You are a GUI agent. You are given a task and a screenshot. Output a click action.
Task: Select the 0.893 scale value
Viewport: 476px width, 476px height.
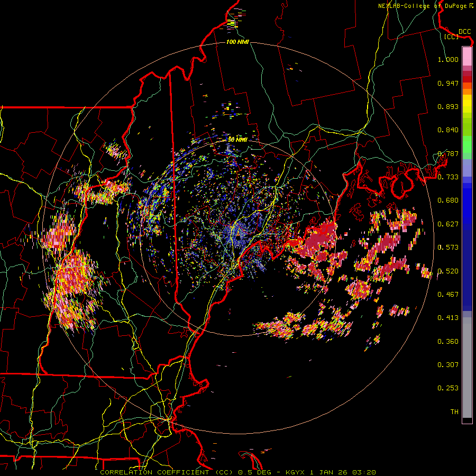448,106
